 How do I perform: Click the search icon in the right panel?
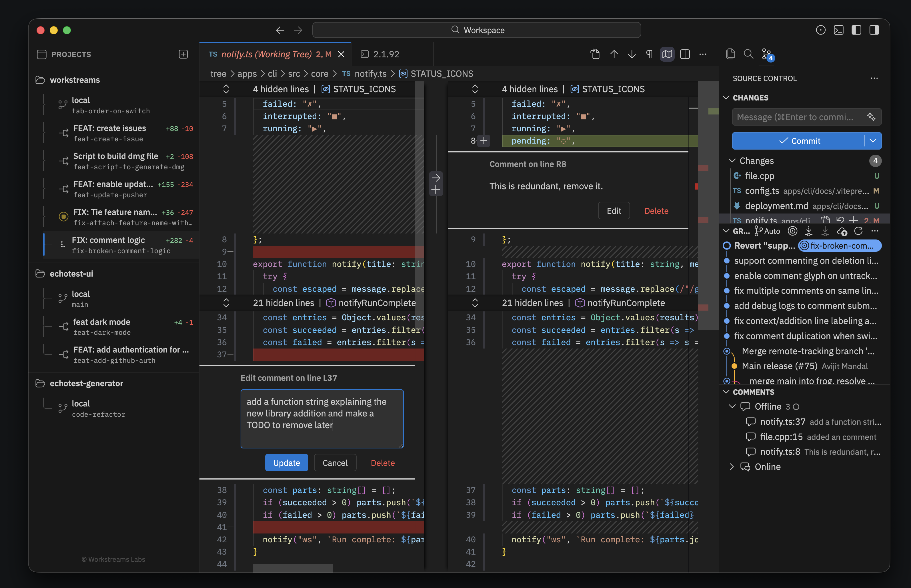point(748,54)
